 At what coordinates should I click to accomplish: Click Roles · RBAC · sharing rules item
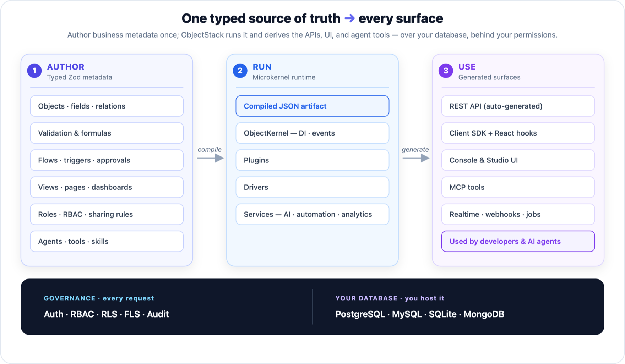coord(107,214)
